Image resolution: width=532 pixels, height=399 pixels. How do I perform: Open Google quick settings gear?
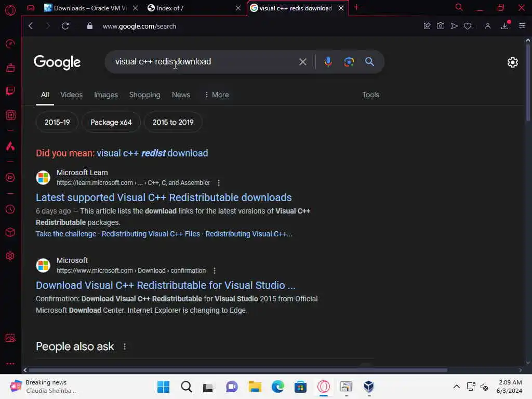tap(512, 62)
